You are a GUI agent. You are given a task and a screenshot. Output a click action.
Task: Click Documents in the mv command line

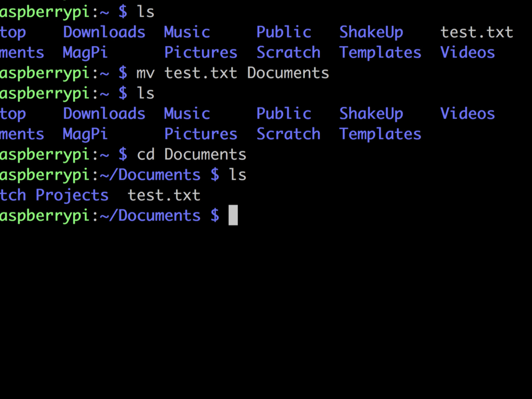point(288,73)
